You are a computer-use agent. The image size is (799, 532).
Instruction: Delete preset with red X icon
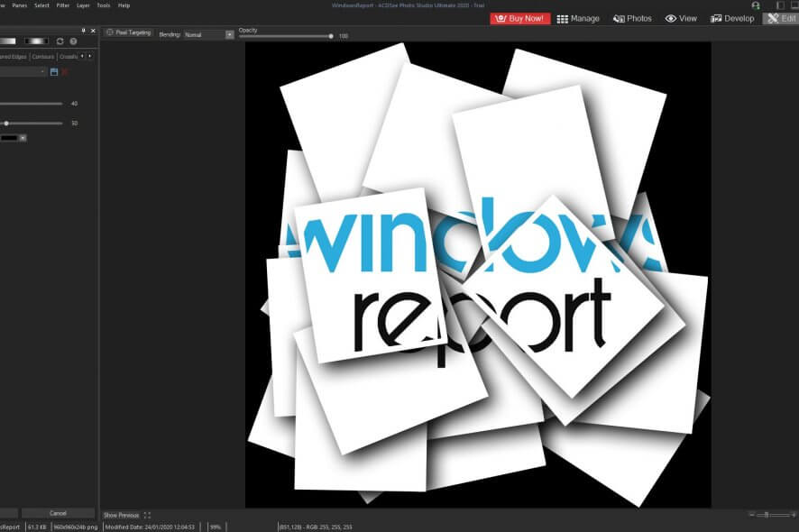click(65, 72)
